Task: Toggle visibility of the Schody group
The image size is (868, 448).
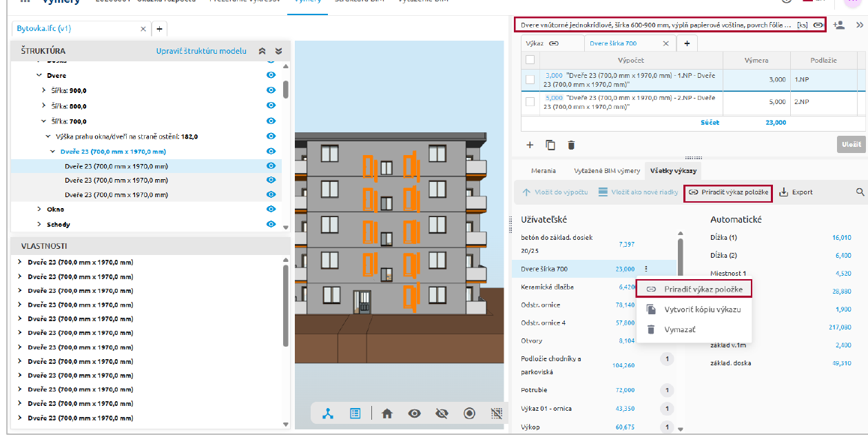Action: pos(271,224)
